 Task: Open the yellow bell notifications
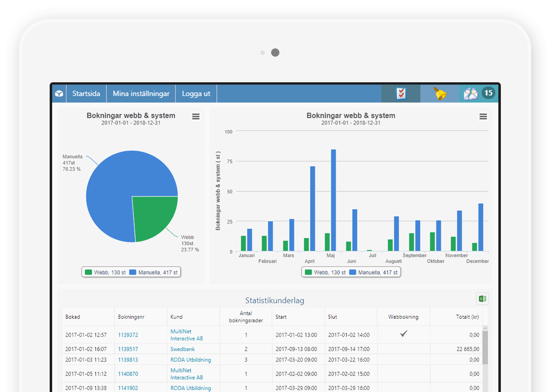click(440, 93)
